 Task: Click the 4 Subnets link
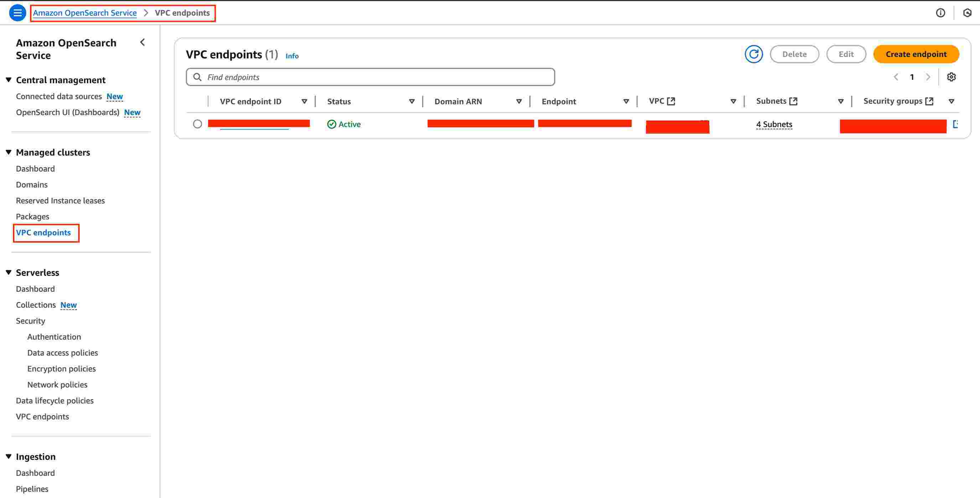click(774, 124)
